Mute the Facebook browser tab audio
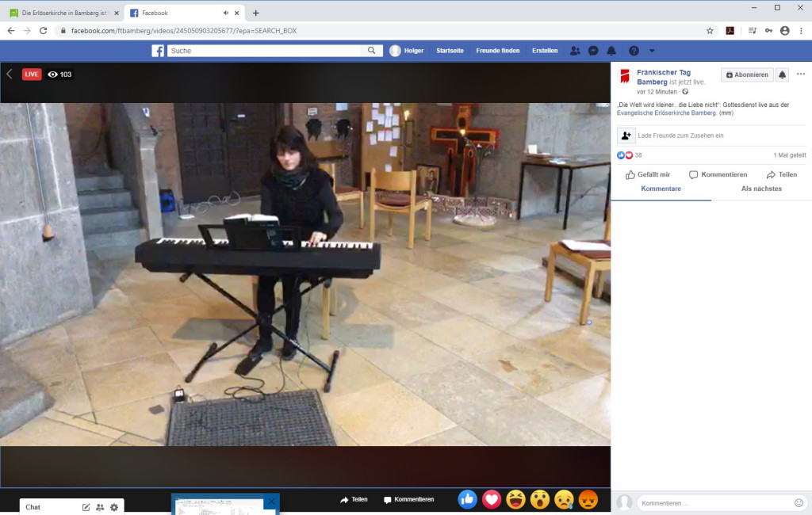The width and height of the screenshot is (812, 515). [x=226, y=13]
